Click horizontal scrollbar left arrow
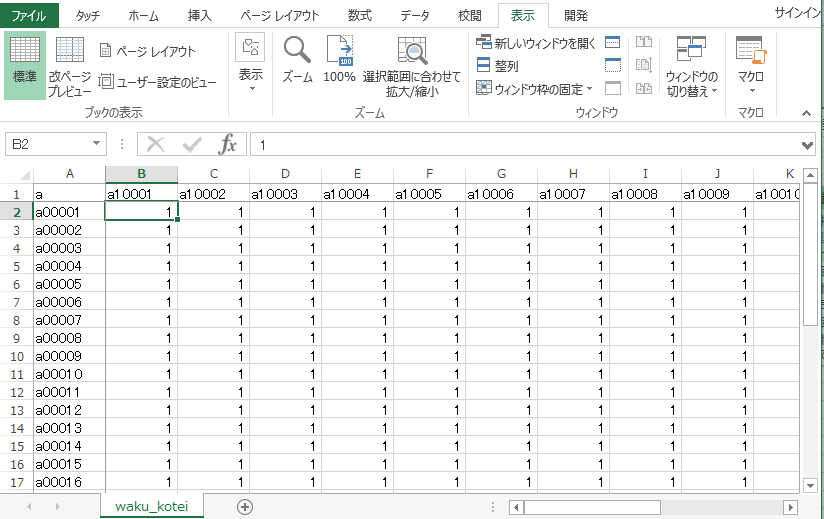 point(516,507)
